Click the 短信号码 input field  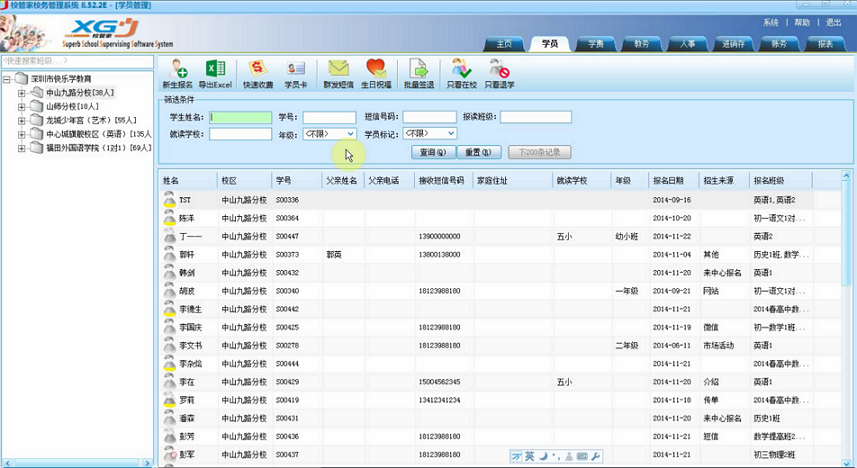coord(430,117)
